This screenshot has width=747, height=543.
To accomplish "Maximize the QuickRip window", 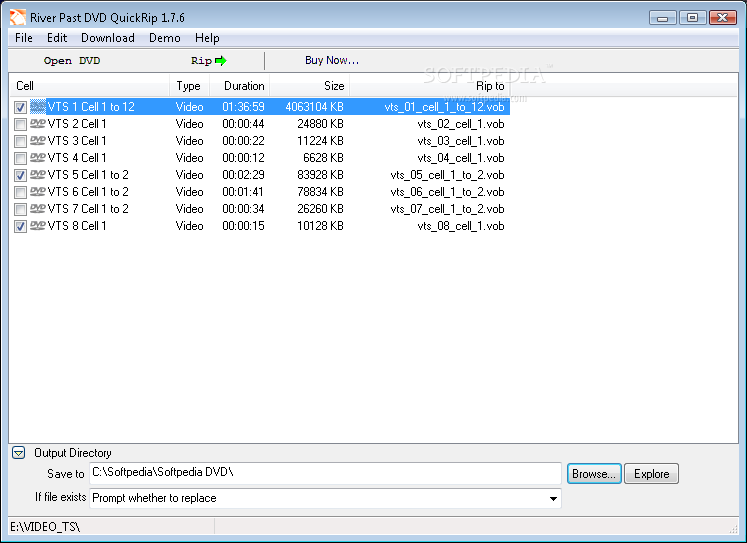I will coord(692,18).
